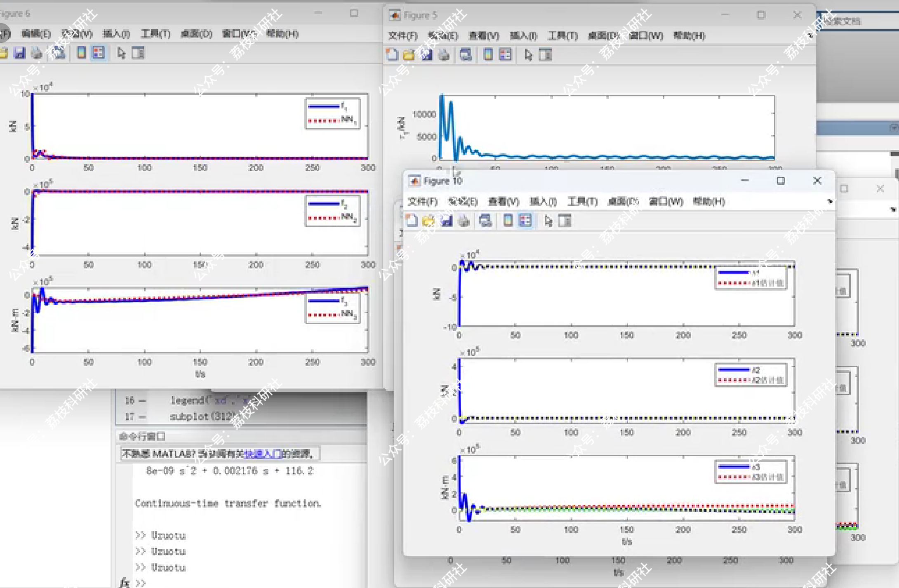Select the f1 / NN1 legend box in Figure 6
Image resolution: width=899 pixels, height=588 pixels.
pos(332,113)
